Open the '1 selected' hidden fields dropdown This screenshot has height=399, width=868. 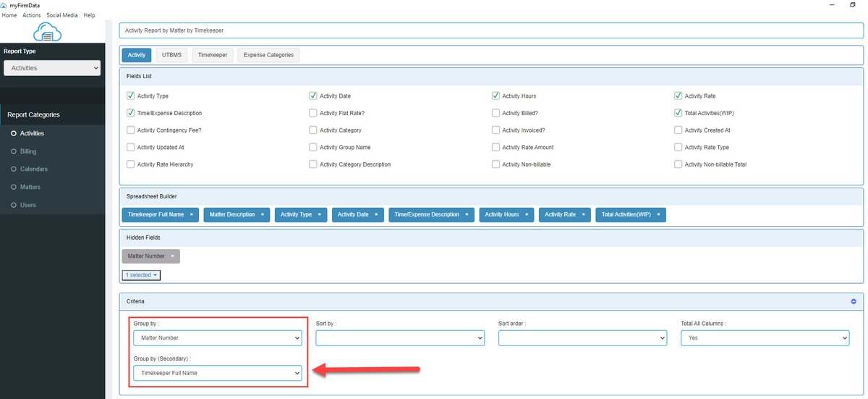[141, 275]
